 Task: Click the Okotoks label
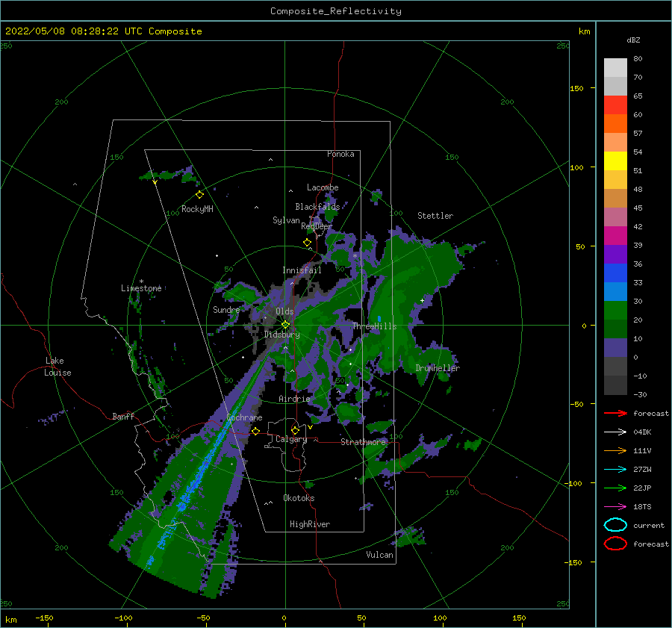pos(299,498)
